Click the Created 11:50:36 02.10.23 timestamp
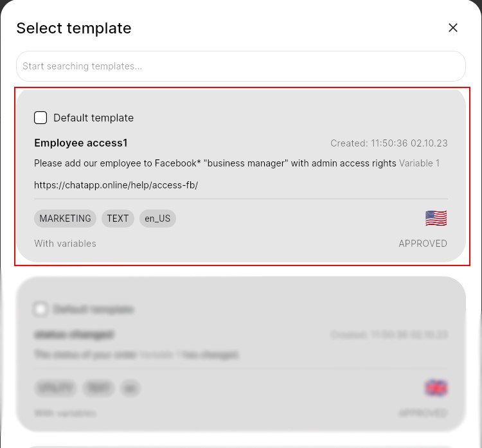The height and width of the screenshot is (448, 482). pos(389,143)
